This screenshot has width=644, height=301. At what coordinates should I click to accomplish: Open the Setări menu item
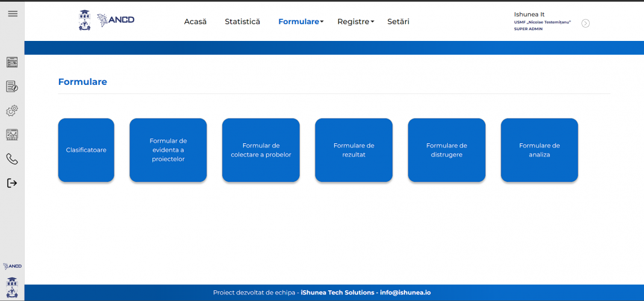click(398, 22)
